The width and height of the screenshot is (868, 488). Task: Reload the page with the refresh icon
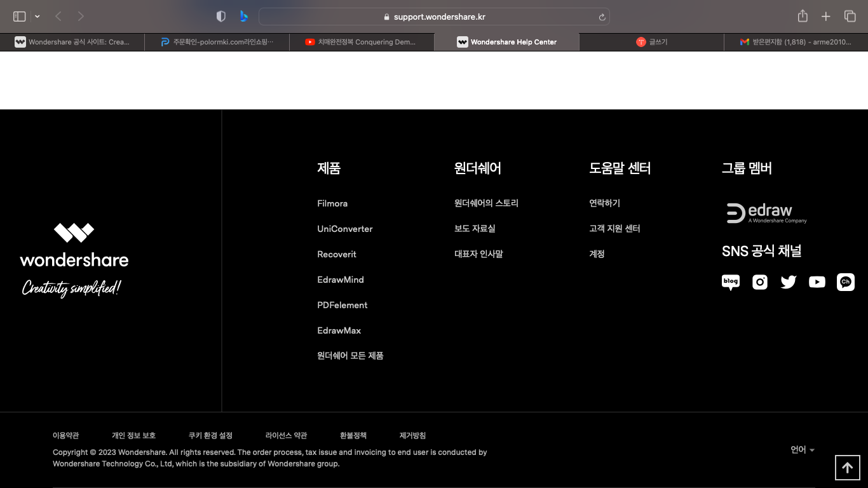click(x=602, y=17)
